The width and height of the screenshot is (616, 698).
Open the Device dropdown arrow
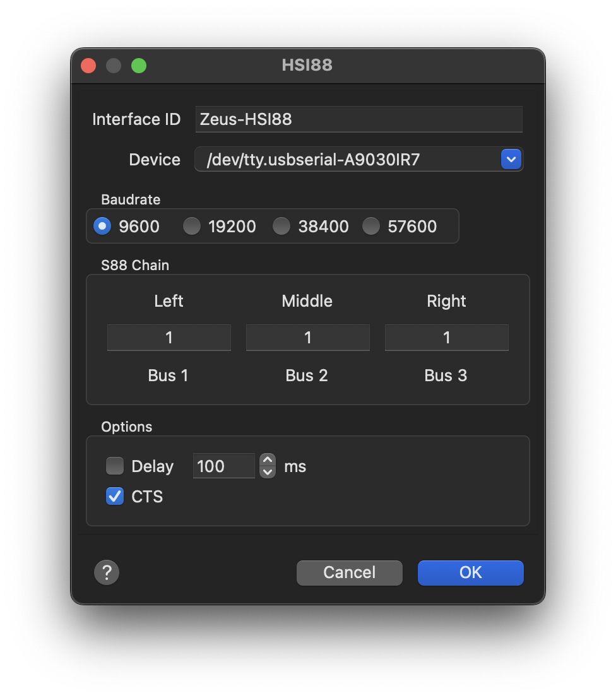[511, 160]
